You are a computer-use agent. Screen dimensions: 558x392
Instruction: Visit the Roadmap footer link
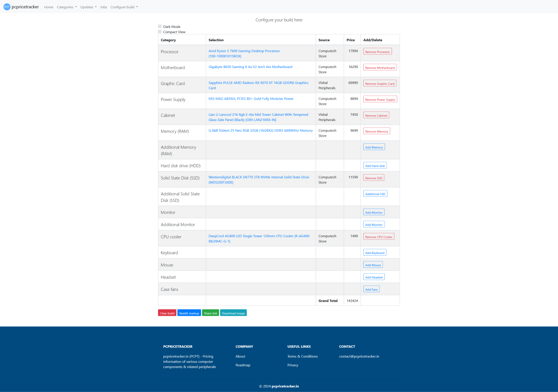tap(243, 365)
